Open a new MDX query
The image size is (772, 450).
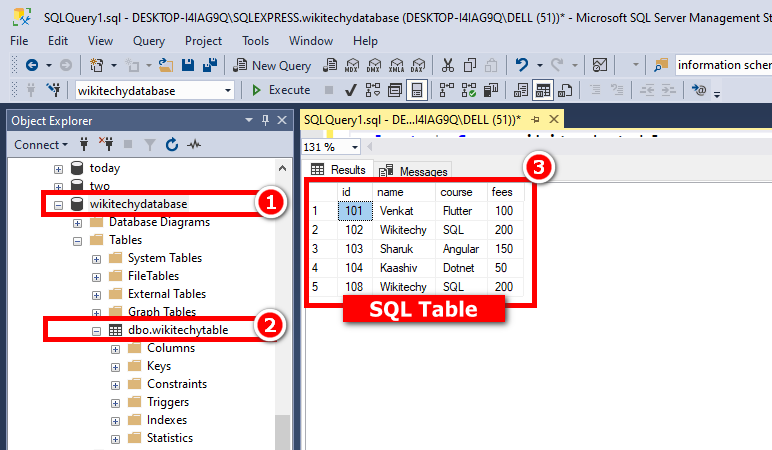[x=352, y=65]
